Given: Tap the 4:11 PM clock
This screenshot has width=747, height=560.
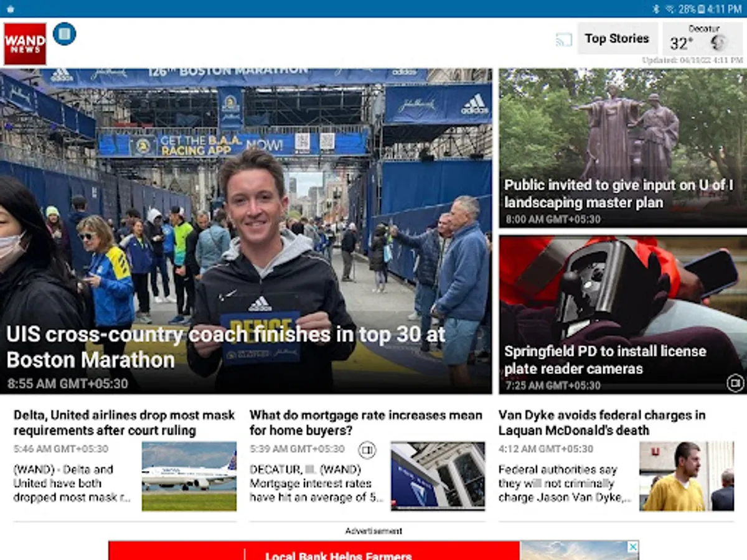Looking at the screenshot, I should pyautogui.click(x=725, y=9).
